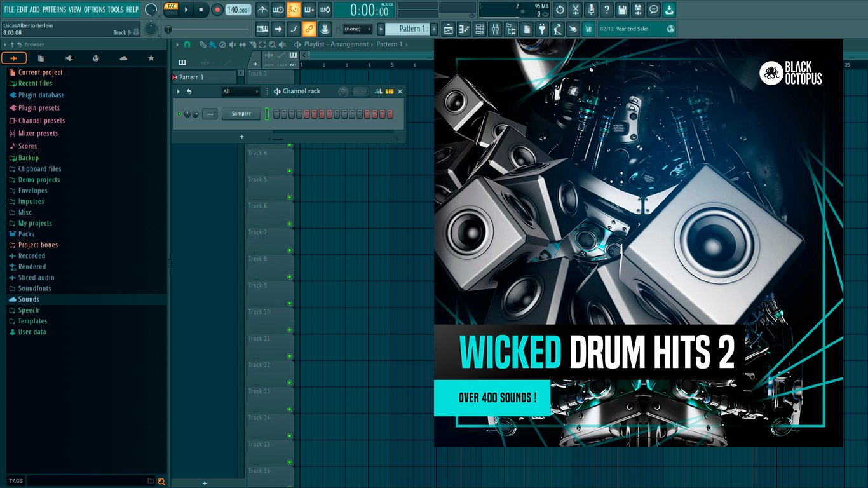Expand the Plugin database folder

coord(41,95)
